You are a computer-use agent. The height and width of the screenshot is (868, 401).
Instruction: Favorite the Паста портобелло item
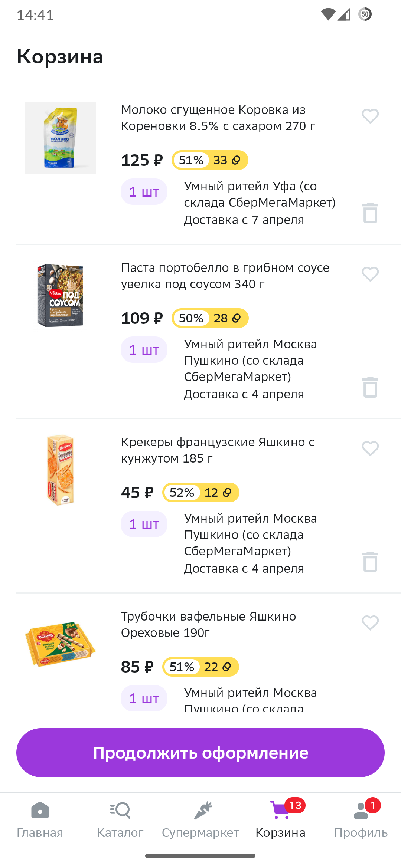370,274
